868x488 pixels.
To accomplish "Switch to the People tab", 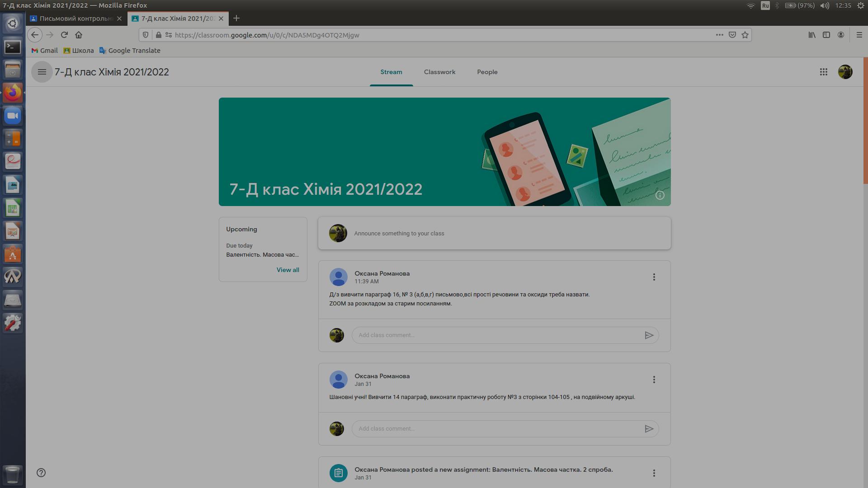I will pyautogui.click(x=487, y=72).
